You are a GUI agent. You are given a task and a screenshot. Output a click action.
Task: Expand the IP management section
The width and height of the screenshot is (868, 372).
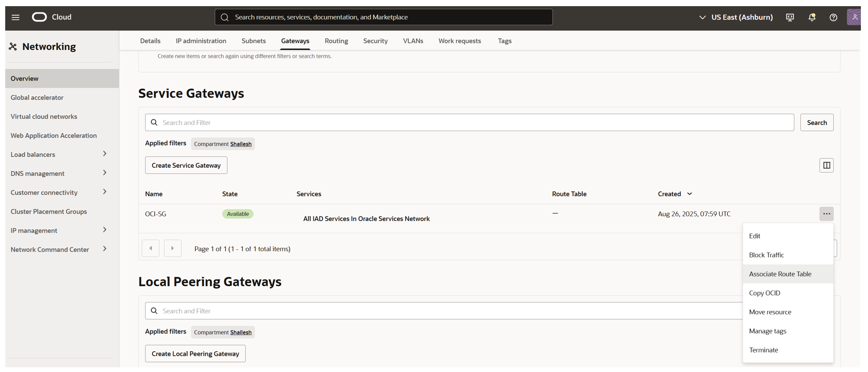(105, 230)
